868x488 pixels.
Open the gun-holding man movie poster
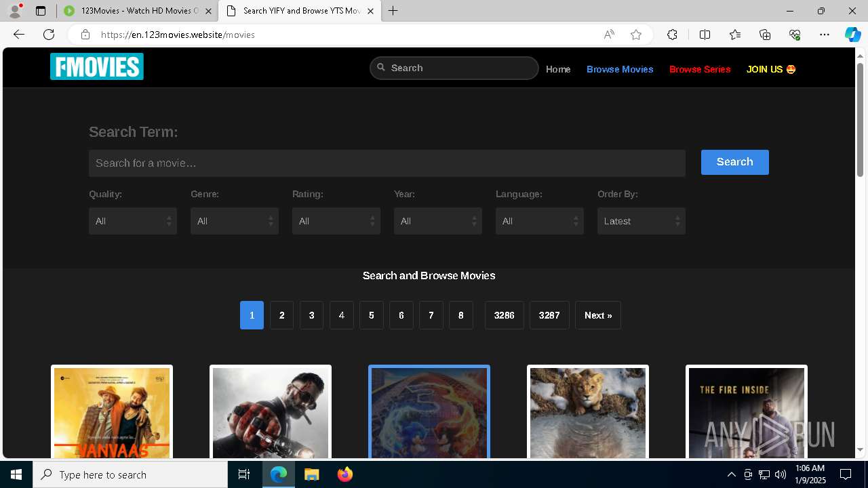(271, 412)
